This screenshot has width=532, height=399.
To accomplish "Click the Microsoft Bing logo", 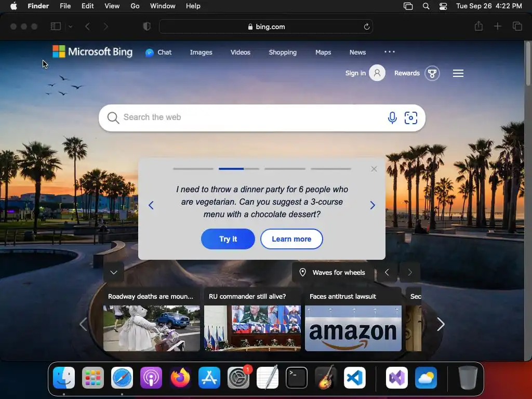I will [x=92, y=52].
